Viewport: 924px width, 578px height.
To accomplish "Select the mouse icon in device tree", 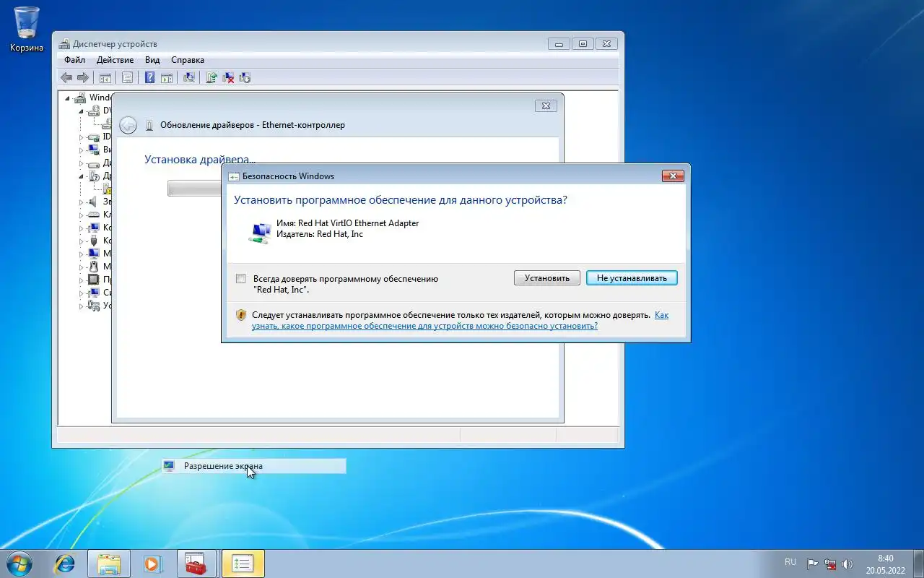I will pyautogui.click(x=93, y=267).
